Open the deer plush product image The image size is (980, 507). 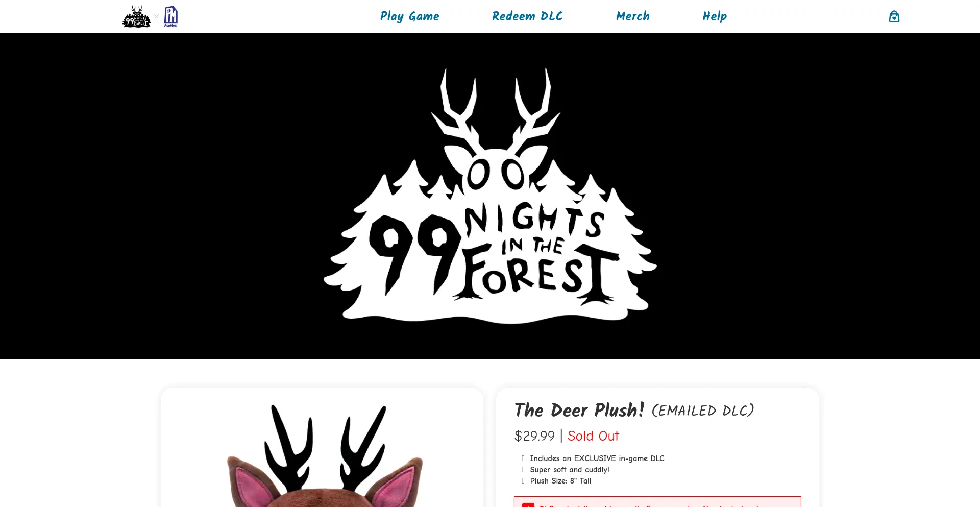(x=322, y=454)
